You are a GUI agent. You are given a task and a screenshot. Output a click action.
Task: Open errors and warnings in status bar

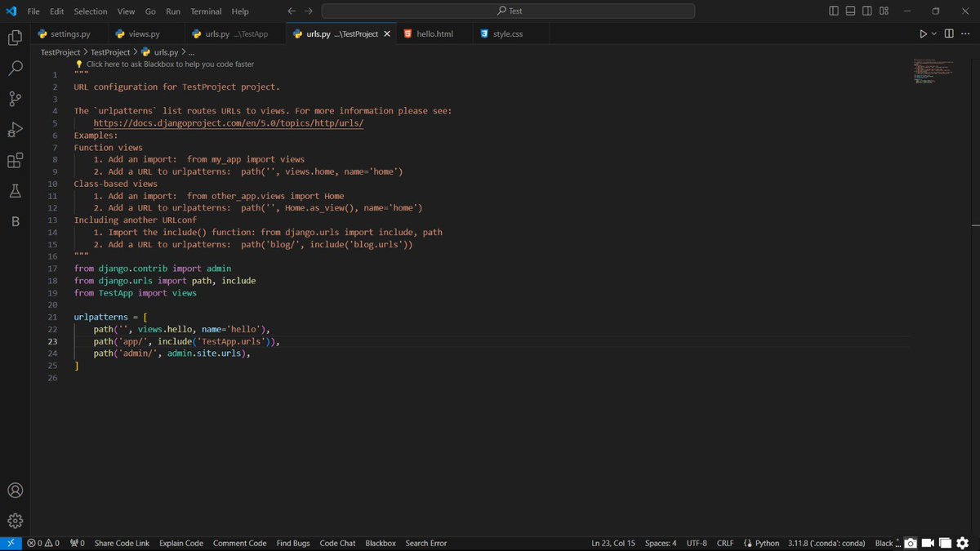point(42,543)
